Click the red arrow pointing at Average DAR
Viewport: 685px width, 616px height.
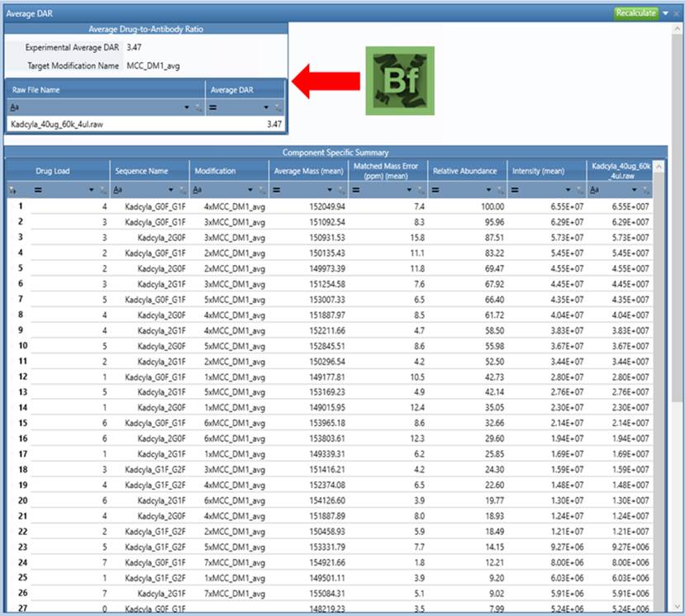326,80
